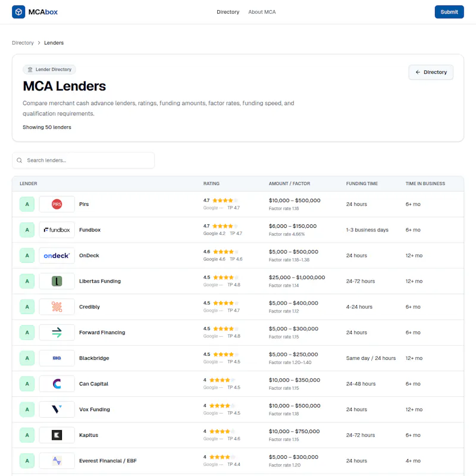Click the Lender Directory badge
Viewport: 476px width, 476px height.
[49, 70]
